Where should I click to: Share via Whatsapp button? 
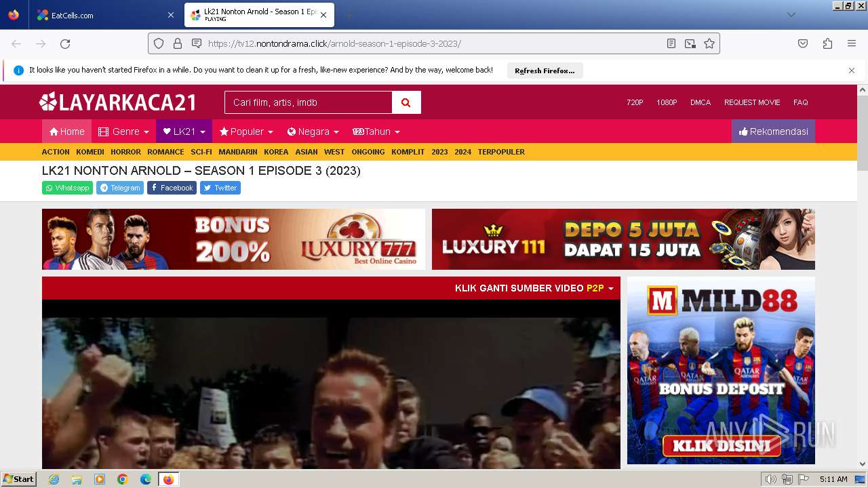[x=67, y=188]
